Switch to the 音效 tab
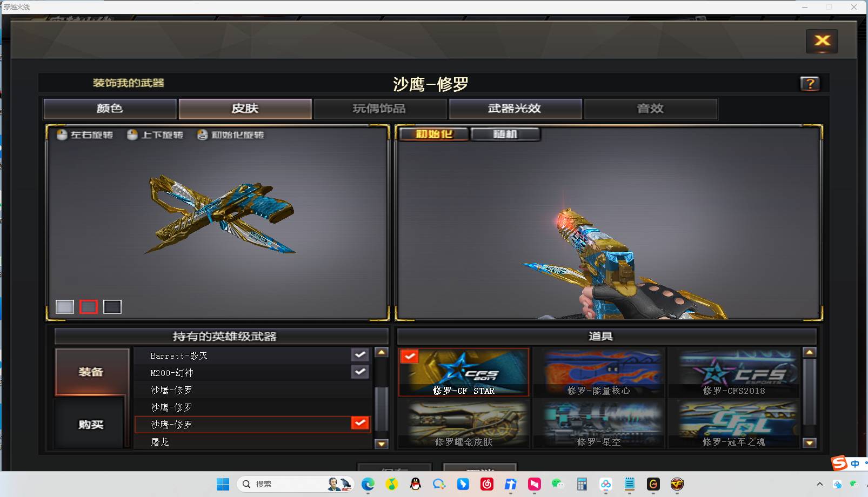868x497 pixels. coord(650,109)
